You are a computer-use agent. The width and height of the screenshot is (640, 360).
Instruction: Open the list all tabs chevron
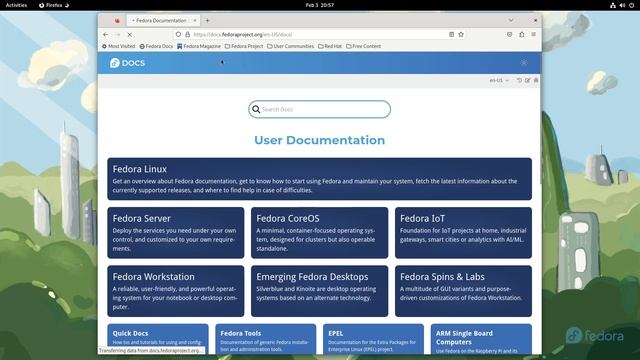click(511, 20)
